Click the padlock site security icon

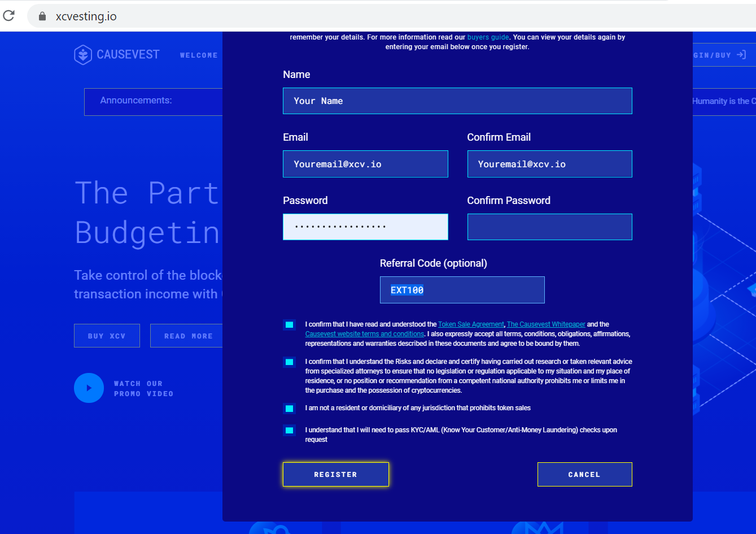(42, 16)
